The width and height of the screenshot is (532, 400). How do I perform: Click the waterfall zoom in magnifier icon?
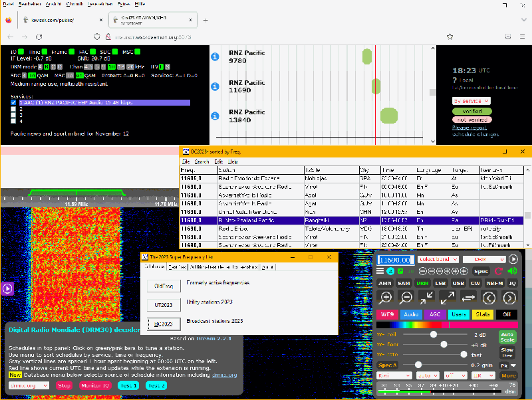[386, 298]
